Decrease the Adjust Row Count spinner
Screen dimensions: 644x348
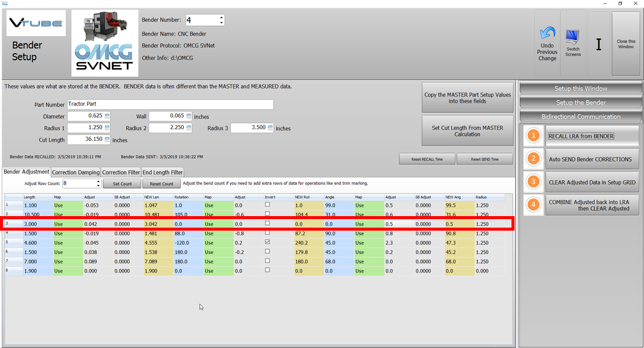click(x=98, y=186)
